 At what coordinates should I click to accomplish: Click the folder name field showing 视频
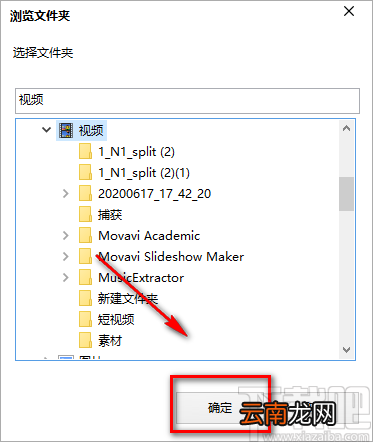tap(187, 101)
